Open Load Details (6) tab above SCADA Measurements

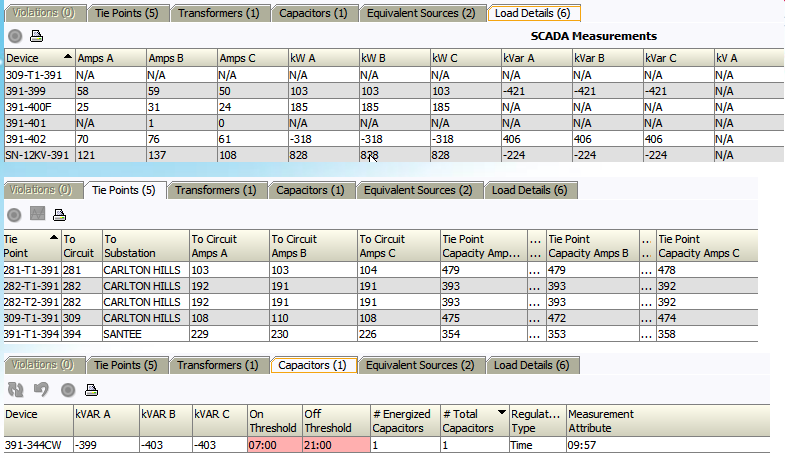[x=533, y=13]
